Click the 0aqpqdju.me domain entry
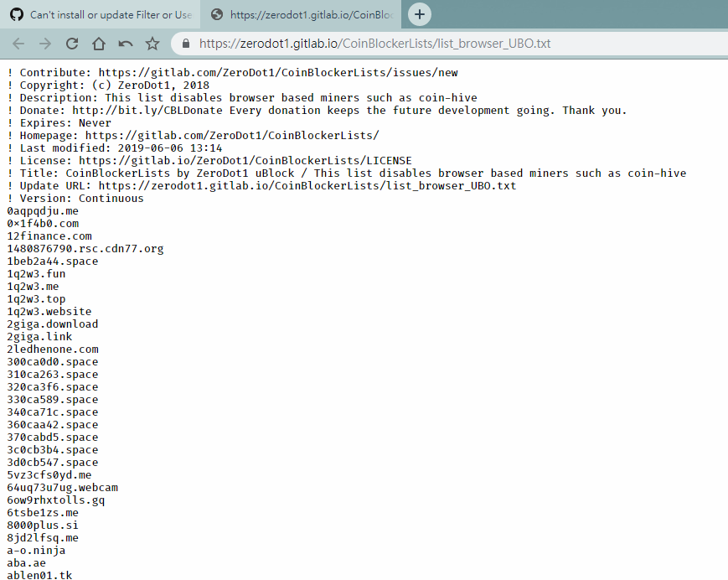 click(44, 210)
